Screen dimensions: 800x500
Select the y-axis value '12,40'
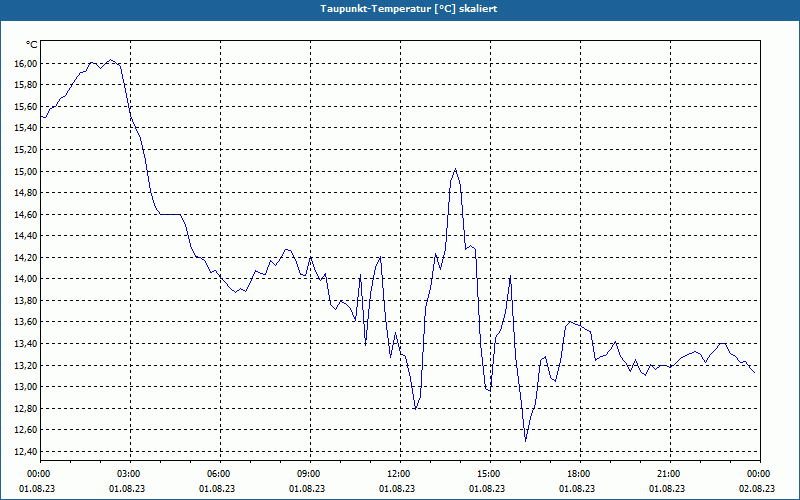(x=28, y=452)
